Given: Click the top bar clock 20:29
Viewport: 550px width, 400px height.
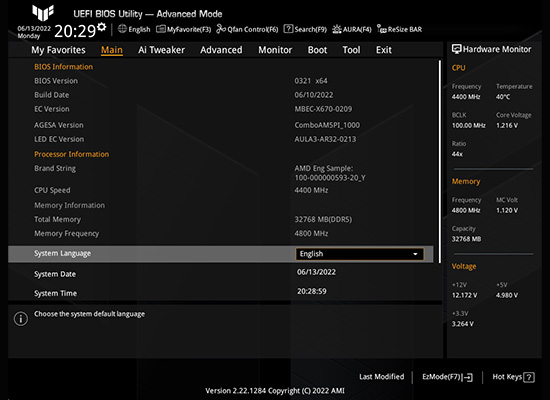Looking at the screenshot, I should point(75,31).
